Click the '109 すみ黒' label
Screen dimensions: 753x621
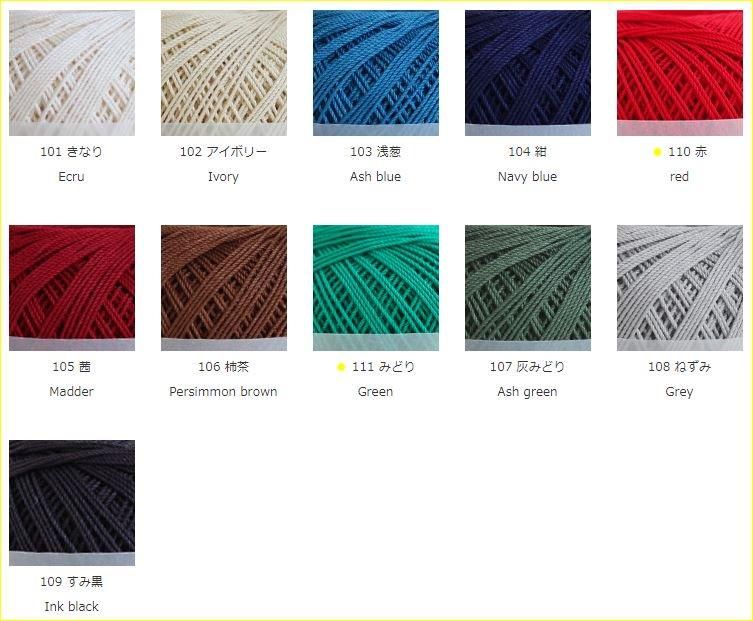tap(72, 582)
